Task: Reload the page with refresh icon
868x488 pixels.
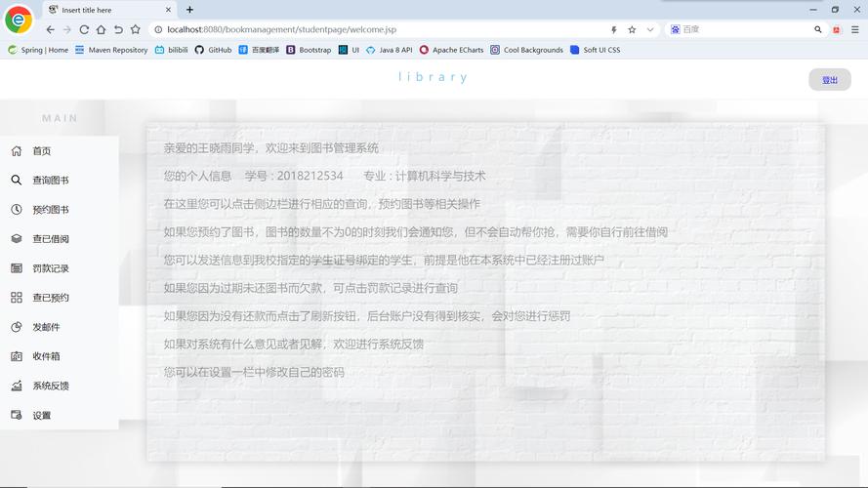Action: [84, 29]
